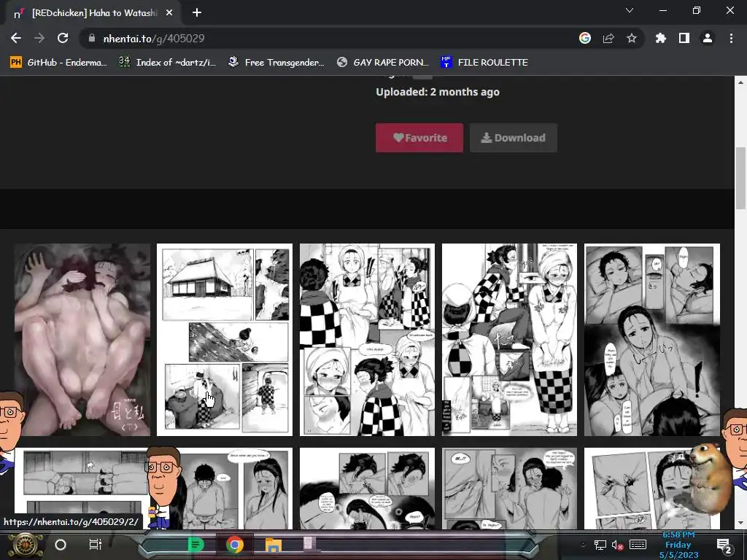Open the taskbar clock showing 6:58 PM
The image size is (747, 560).
pos(679,545)
